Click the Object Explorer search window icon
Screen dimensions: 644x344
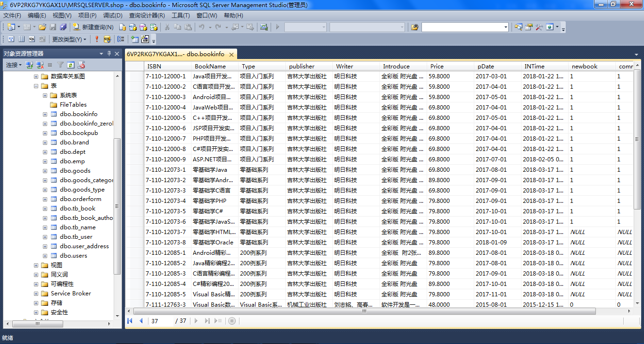[519, 27]
